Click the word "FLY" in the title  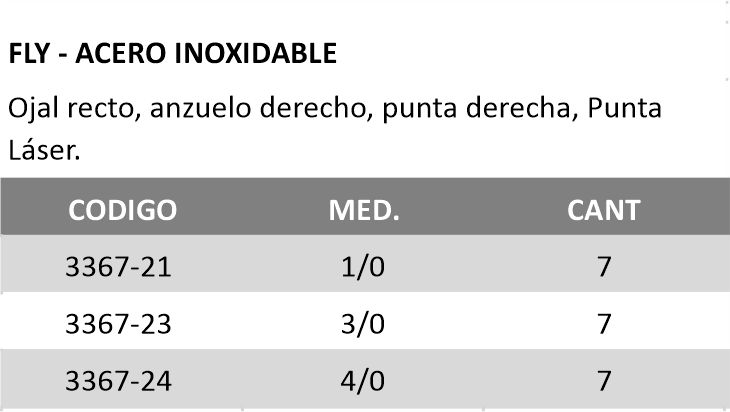[x=28, y=54]
